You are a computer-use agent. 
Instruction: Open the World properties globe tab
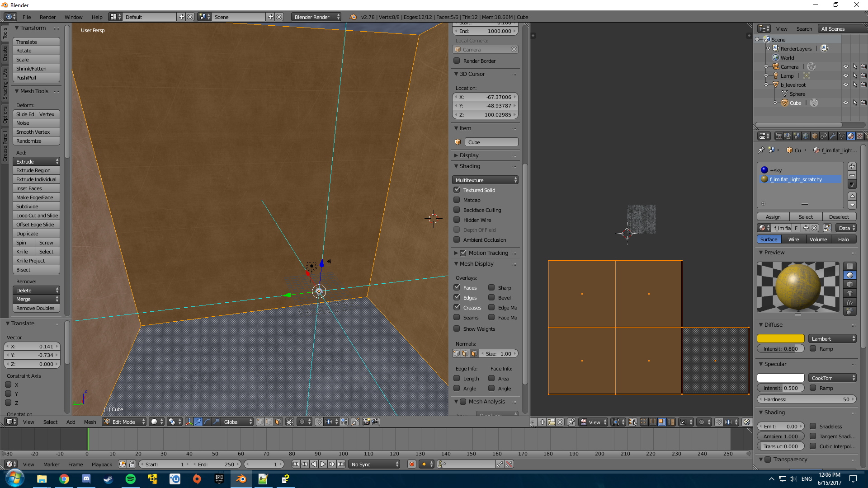[806, 136]
